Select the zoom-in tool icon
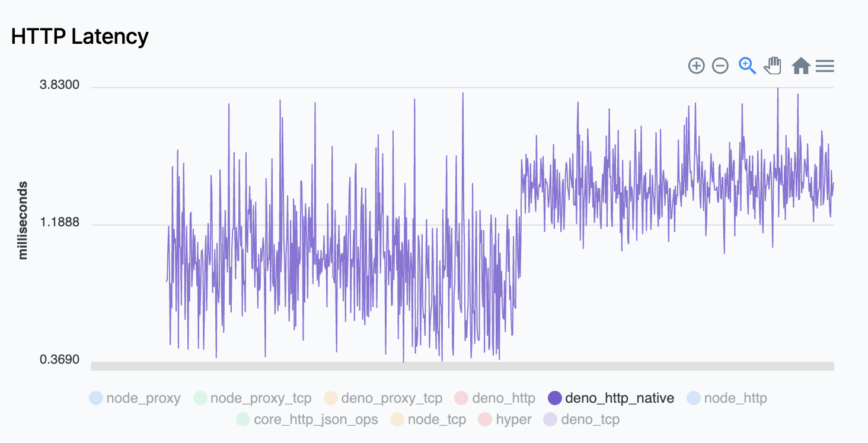 point(697,66)
